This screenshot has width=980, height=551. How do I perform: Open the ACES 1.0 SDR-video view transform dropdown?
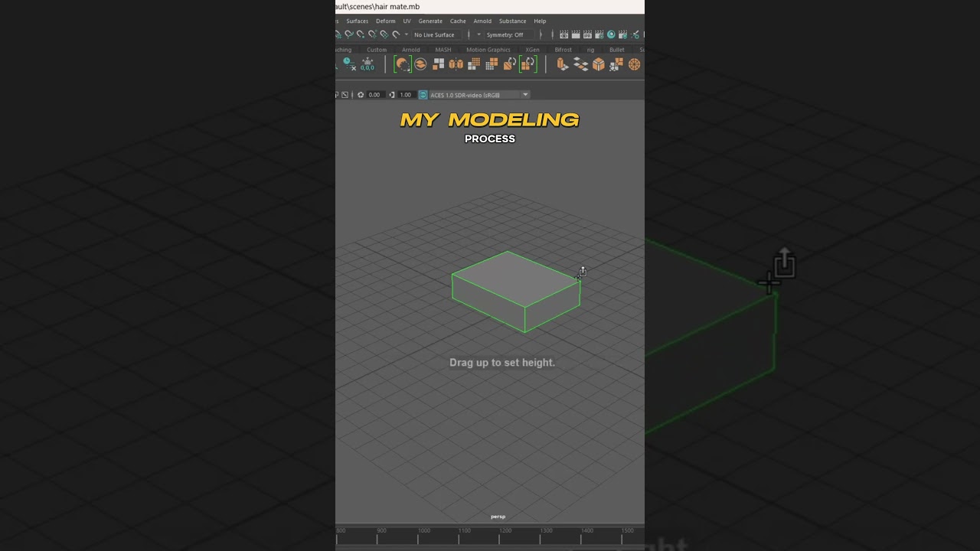point(479,95)
